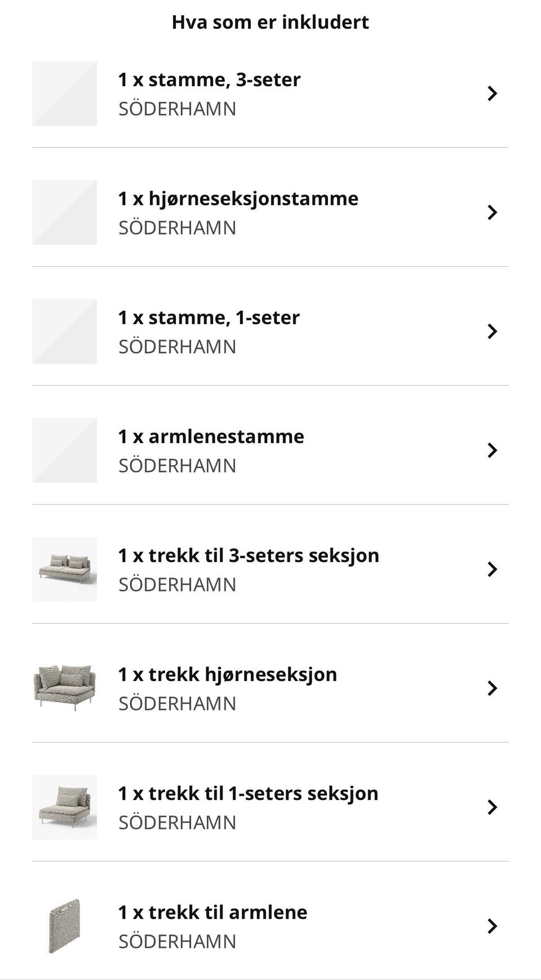Open '1 x armlenestamme' product entry
Screen dimensions: 541x980
[x=211, y=436]
